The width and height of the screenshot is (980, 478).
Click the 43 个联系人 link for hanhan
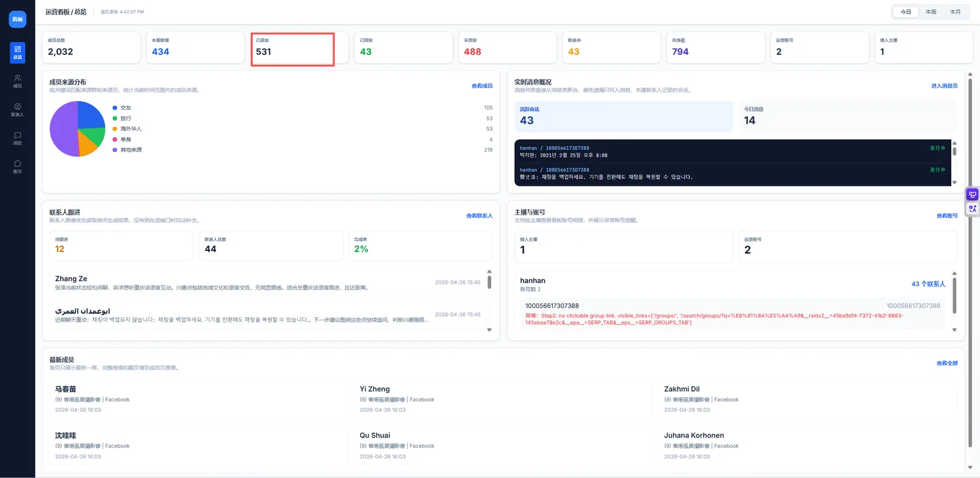[929, 284]
